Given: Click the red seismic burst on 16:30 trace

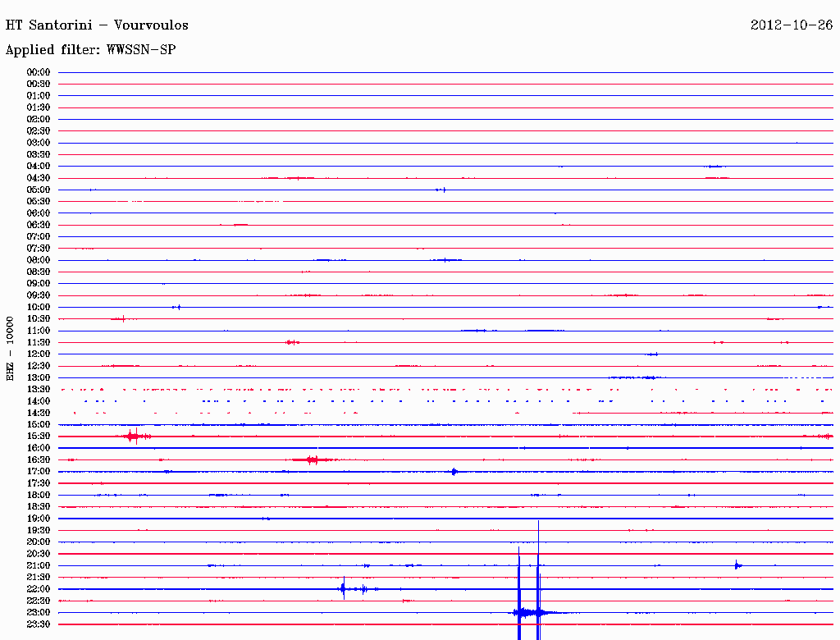Looking at the screenshot, I should click(x=313, y=459).
